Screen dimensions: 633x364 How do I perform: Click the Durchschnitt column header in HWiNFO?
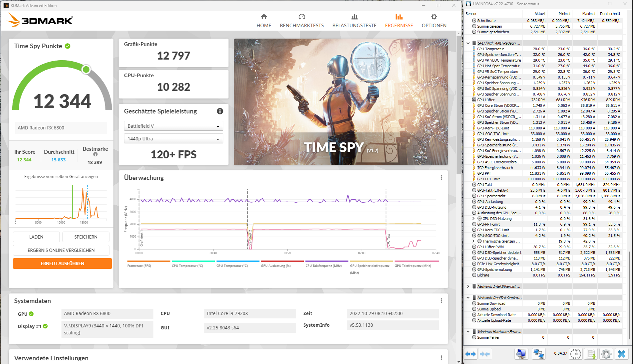[610, 14]
